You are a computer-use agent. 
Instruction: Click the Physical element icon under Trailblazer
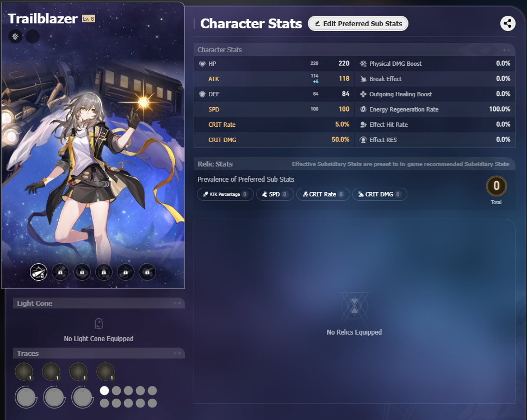15,36
